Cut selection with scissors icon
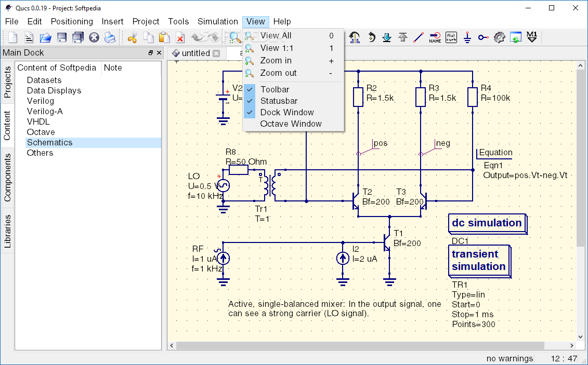Screen dimensions: 588x365 (x=133, y=37)
